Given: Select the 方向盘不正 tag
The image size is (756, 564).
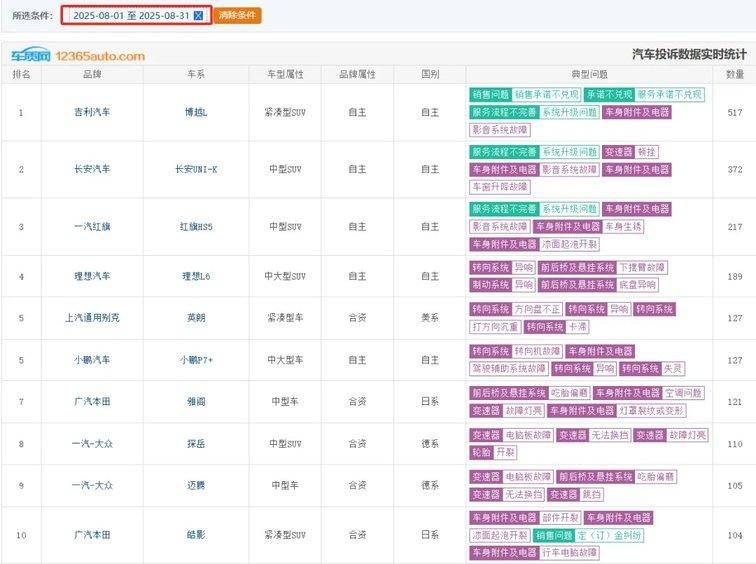Looking at the screenshot, I should pos(537,309).
